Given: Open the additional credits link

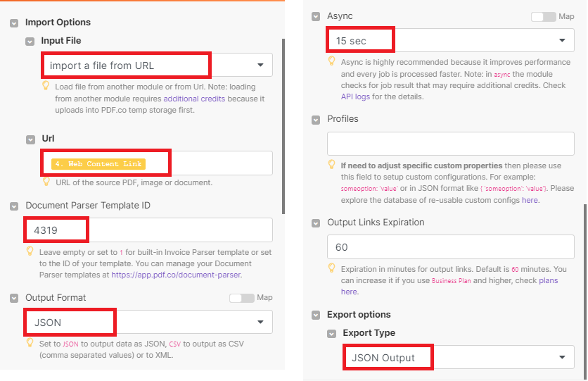Looking at the screenshot, I should 194,99.
